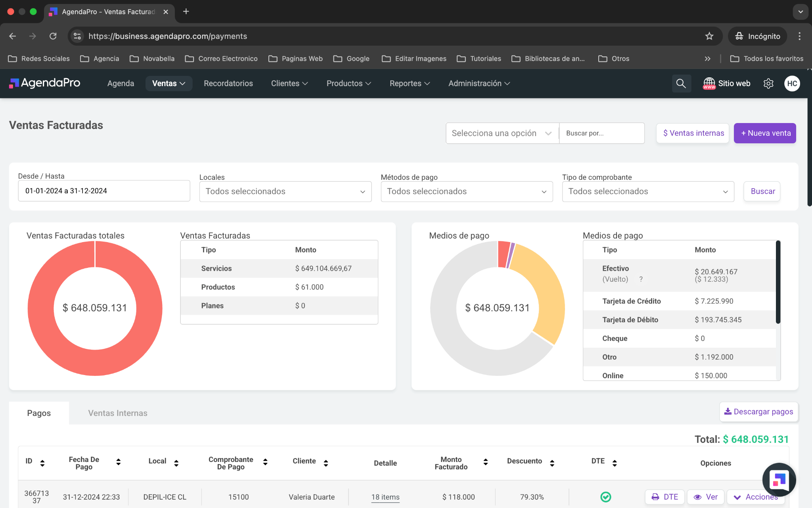Click the Nueva venta button
812x508 pixels.
[764, 133]
